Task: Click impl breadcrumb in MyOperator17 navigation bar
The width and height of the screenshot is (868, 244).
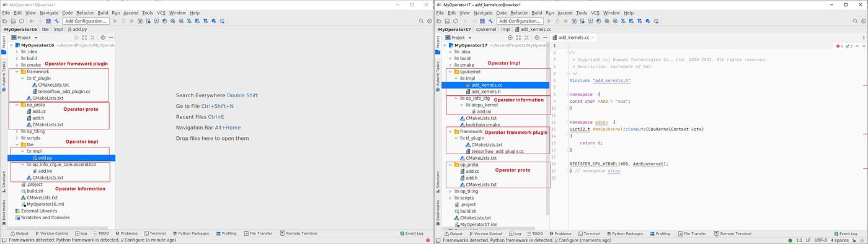Action: (x=505, y=29)
